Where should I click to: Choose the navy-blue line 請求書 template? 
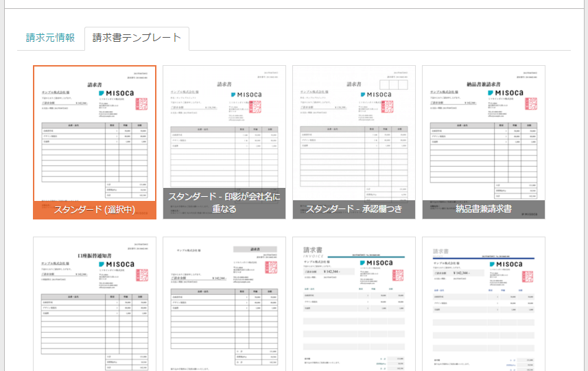click(484, 304)
